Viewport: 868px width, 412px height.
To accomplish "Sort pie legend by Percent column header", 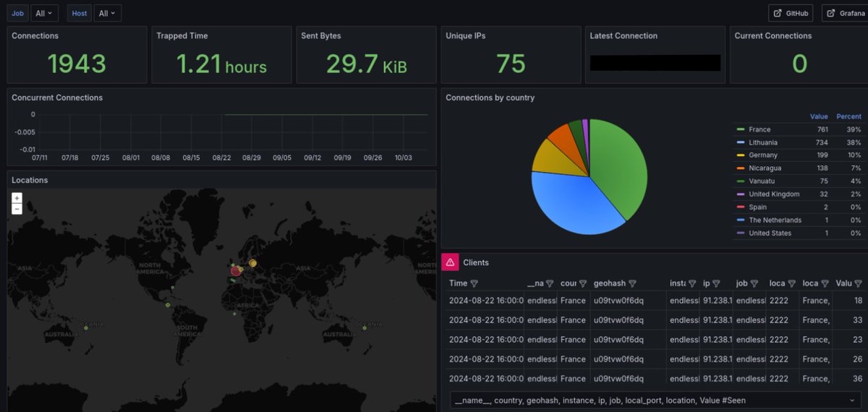I will pos(848,116).
